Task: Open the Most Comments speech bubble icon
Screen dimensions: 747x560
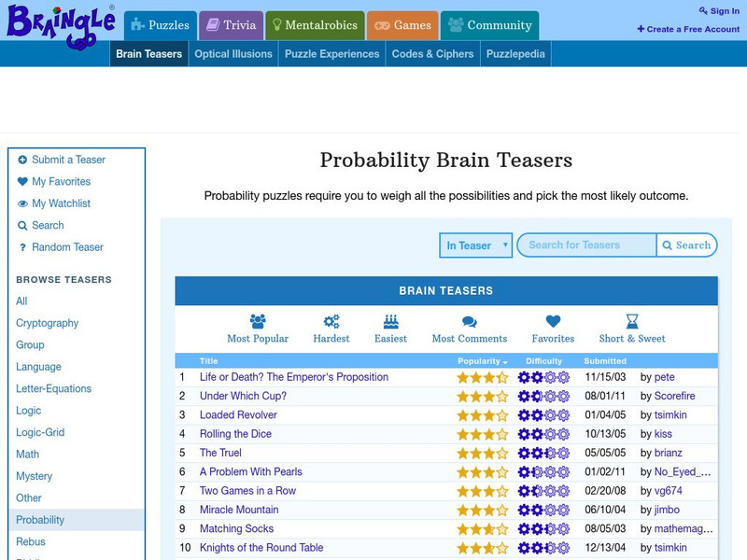Action: coord(470,322)
